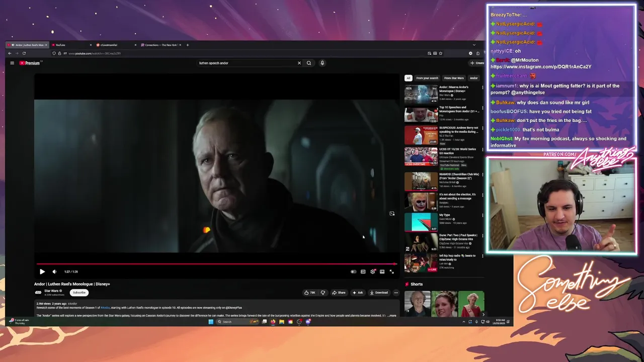Enter fullscreen mode in player
644x362 pixels.
(x=391, y=271)
